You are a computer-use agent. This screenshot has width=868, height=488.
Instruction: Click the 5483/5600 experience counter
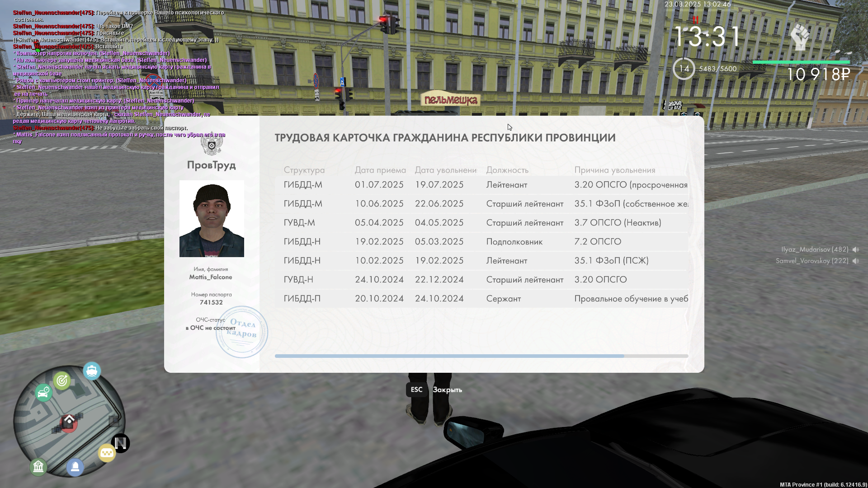(x=718, y=69)
